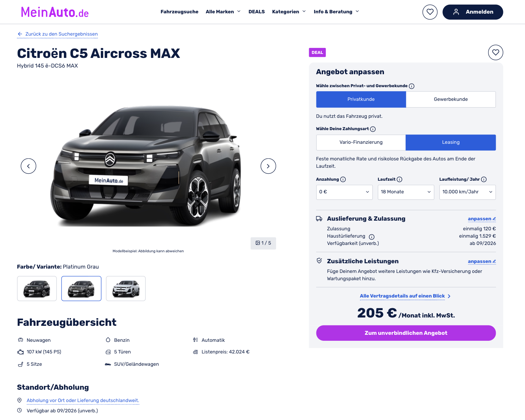Select the Privatkunde option
This screenshot has height=420, width=525.
[x=361, y=100]
